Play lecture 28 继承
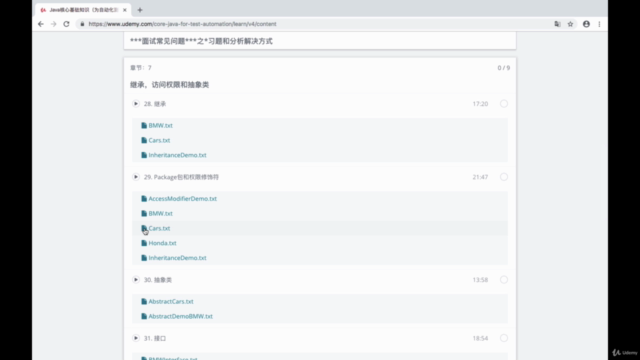 coord(136,104)
